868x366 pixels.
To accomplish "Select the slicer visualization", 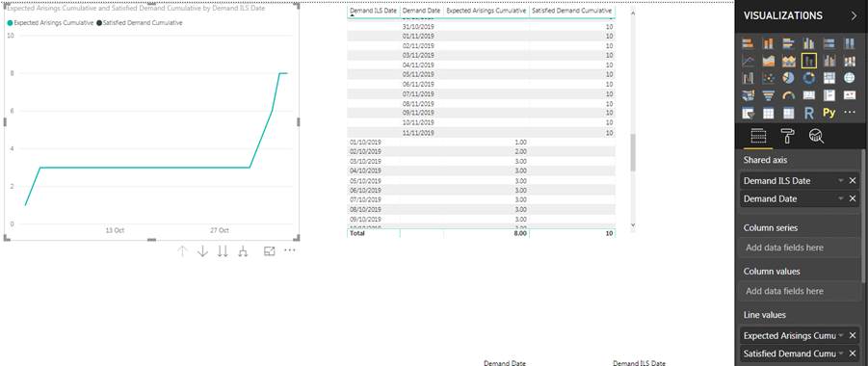I will coord(748,113).
